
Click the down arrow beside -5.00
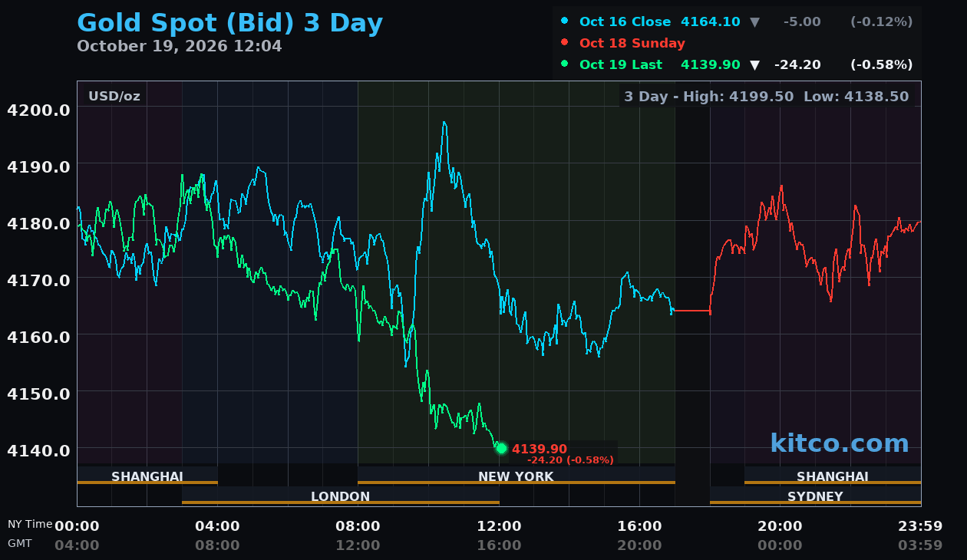tap(754, 22)
